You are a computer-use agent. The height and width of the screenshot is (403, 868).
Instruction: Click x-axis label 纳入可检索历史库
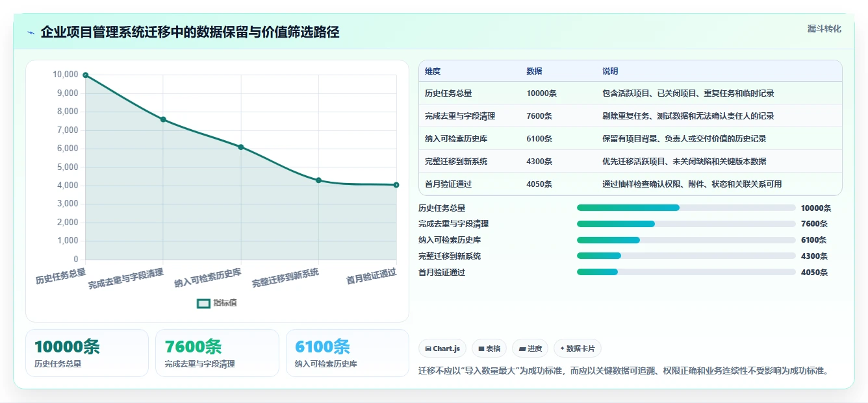207,278
